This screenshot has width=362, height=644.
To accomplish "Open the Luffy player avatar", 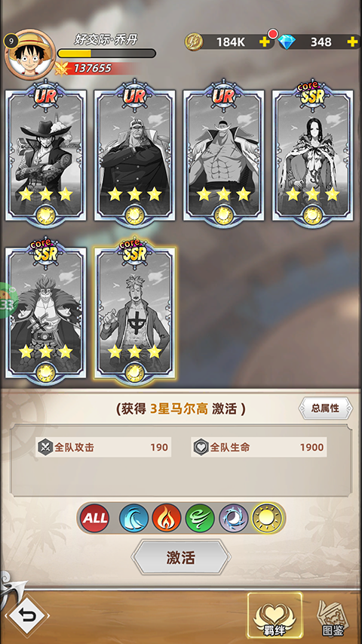I will click(x=30, y=54).
